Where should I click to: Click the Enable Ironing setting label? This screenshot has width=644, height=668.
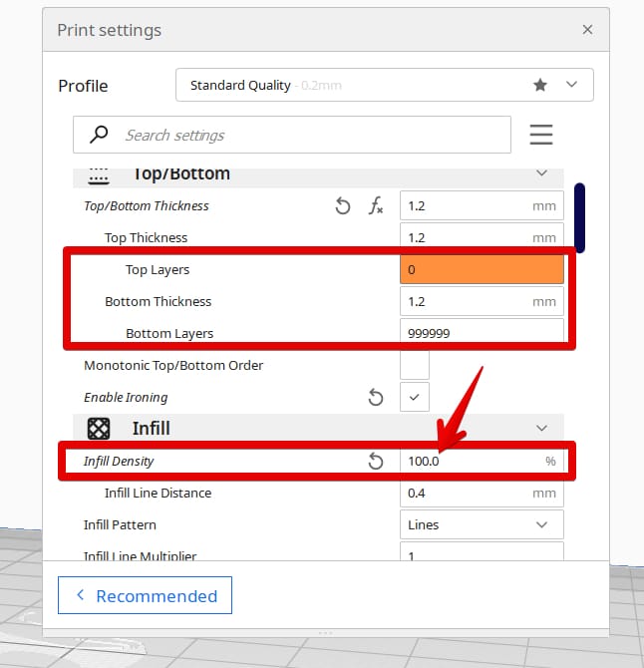click(126, 397)
